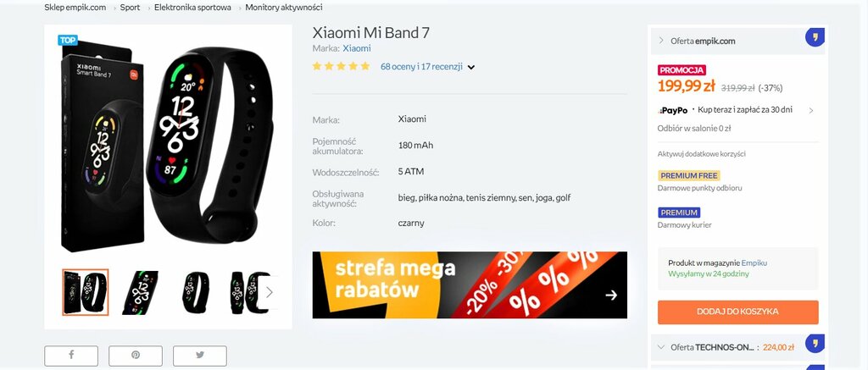The image size is (868, 370).
Task: Open the Monitory aktywności breadcrumb category
Action: point(284,8)
